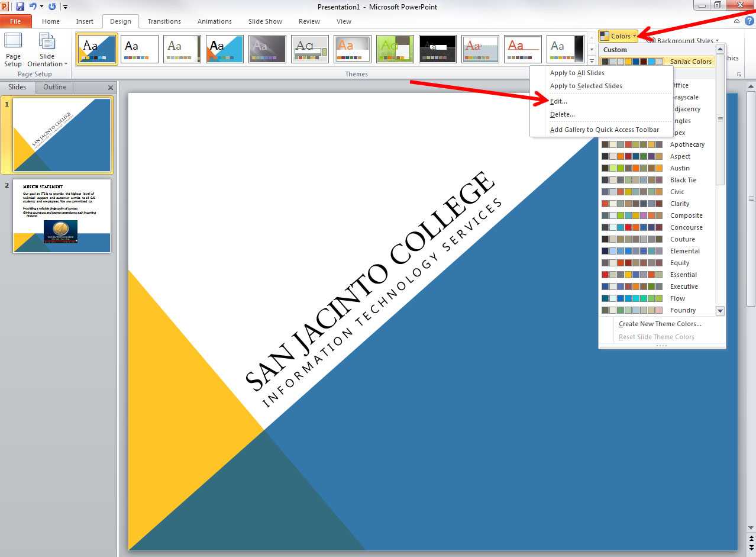Select the SanJac Colors custom scheme
Image resolution: width=756 pixels, height=557 pixels.
tap(657, 62)
